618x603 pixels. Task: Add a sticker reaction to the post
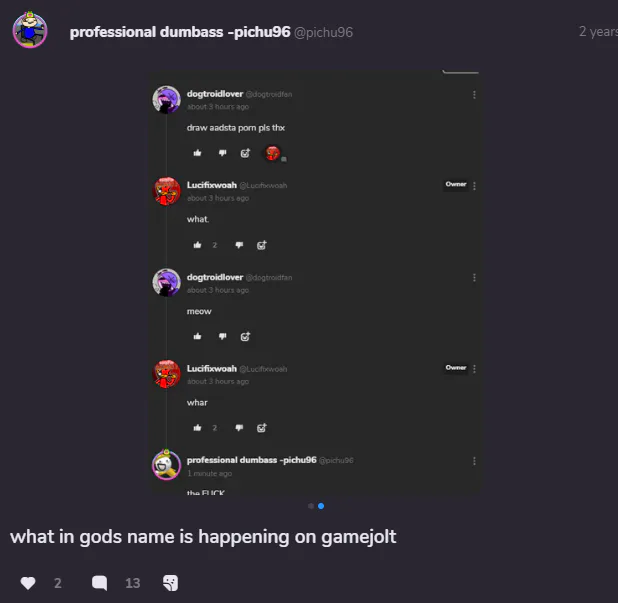pyautogui.click(x=171, y=583)
